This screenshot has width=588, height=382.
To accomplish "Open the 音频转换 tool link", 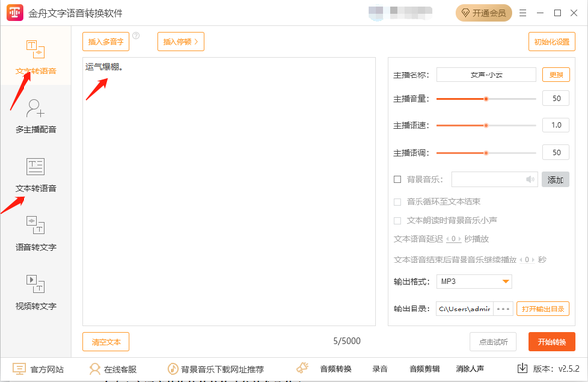I will pos(336,369).
